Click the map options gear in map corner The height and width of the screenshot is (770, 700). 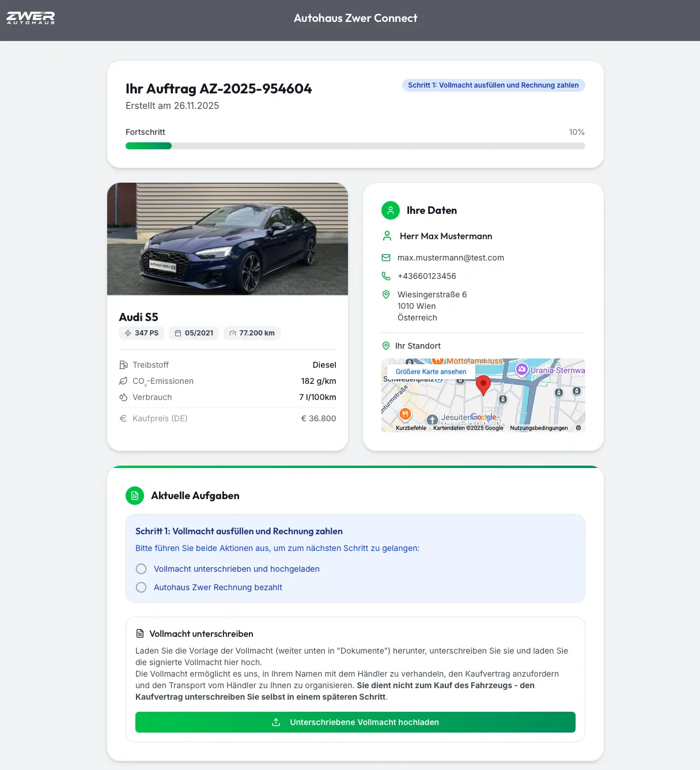[x=578, y=428]
